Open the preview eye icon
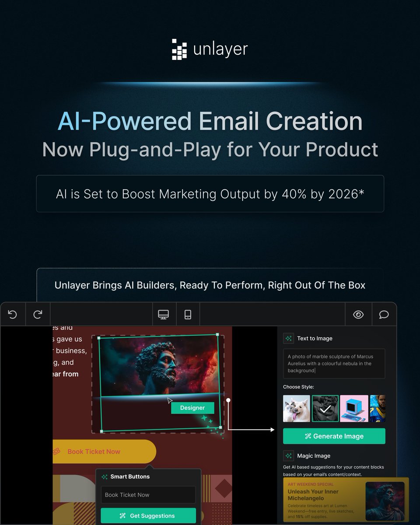 (358, 315)
